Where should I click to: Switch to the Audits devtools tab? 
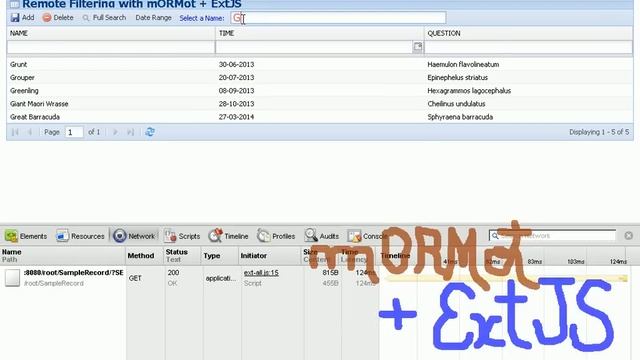coord(322,236)
